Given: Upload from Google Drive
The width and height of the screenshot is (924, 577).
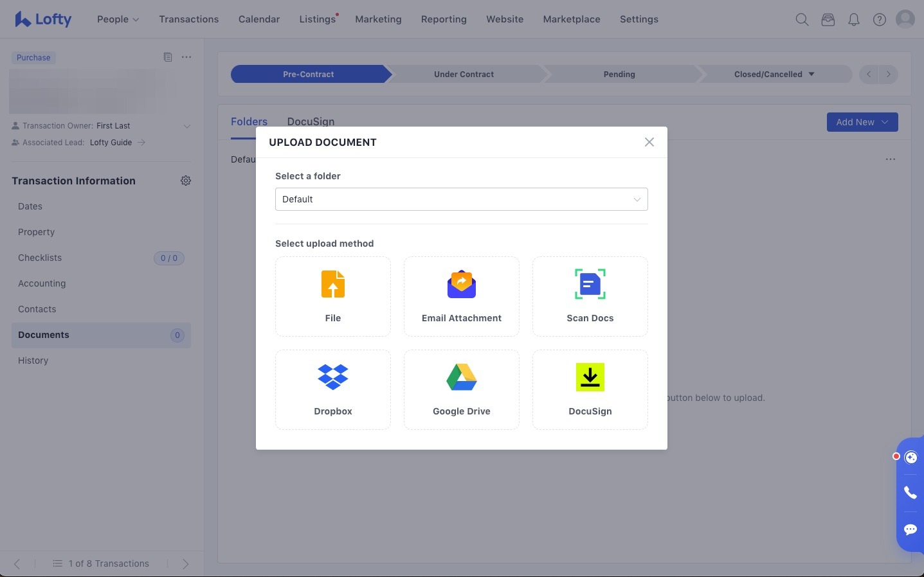Looking at the screenshot, I should point(462,389).
